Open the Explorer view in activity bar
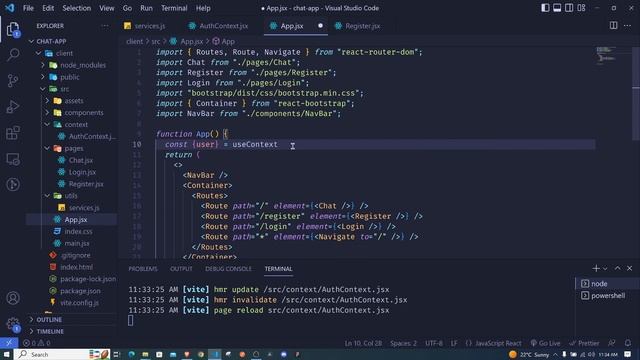 pos(13,30)
